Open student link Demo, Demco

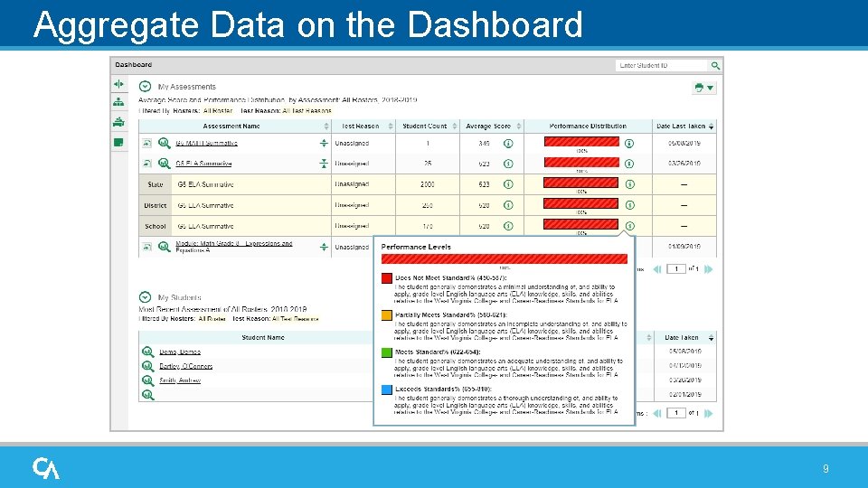[x=180, y=352]
